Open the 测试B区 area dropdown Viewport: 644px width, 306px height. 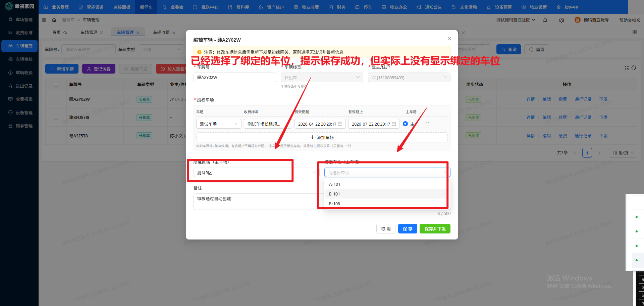tap(255, 173)
